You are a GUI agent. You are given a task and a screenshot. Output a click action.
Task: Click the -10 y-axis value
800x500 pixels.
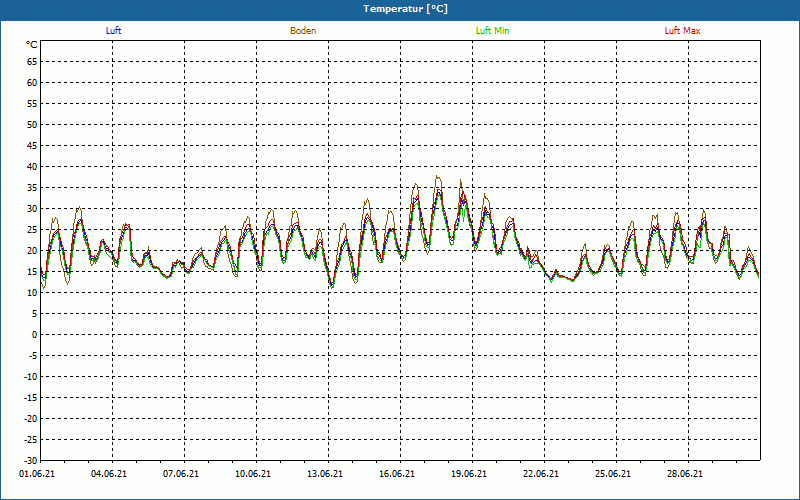(x=31, y=377)
